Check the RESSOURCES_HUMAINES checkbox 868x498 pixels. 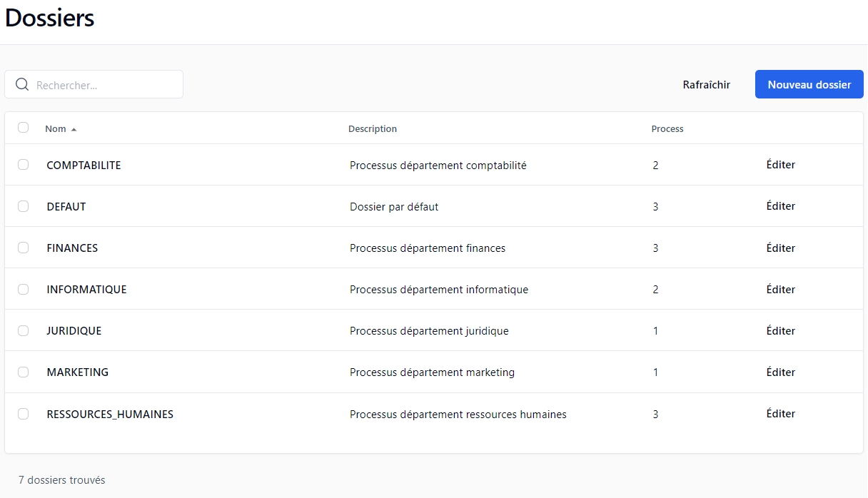pyautogui.click(x=23, y=414)
